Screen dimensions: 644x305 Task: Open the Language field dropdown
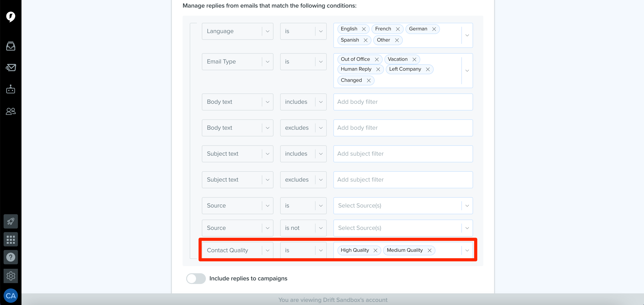[x=237, y=31]
